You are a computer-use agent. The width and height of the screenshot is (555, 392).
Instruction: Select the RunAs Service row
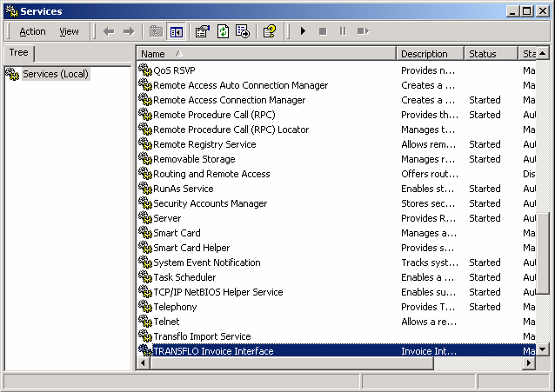[x=337, y=189]
